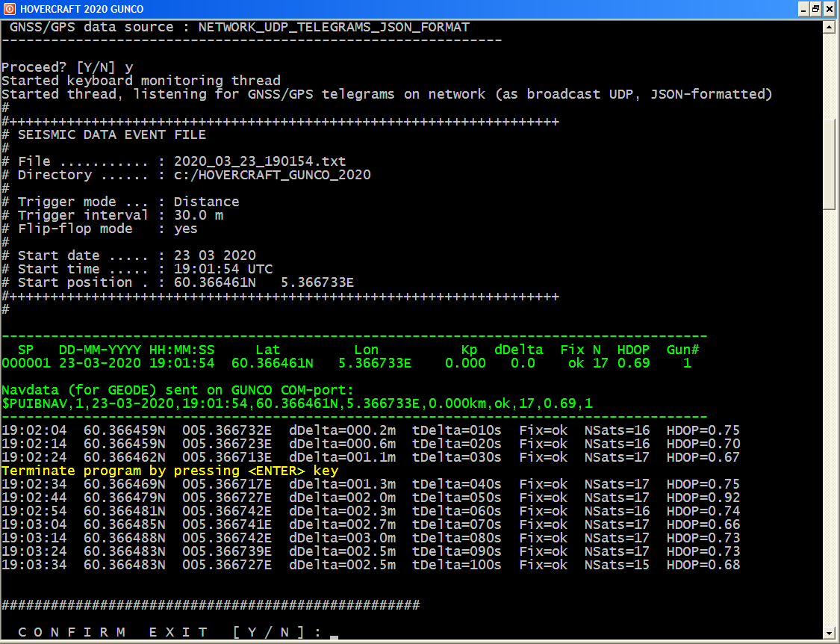Click the console app icon in title bar
840x644 pixels.
pyautogui.click(x=9, y=8)
